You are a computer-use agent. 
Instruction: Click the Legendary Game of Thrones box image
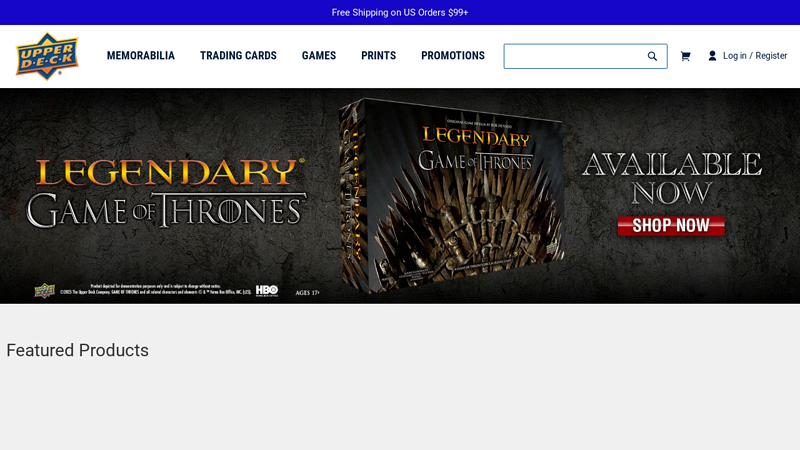pyautogui.click(x=450, y=195)
